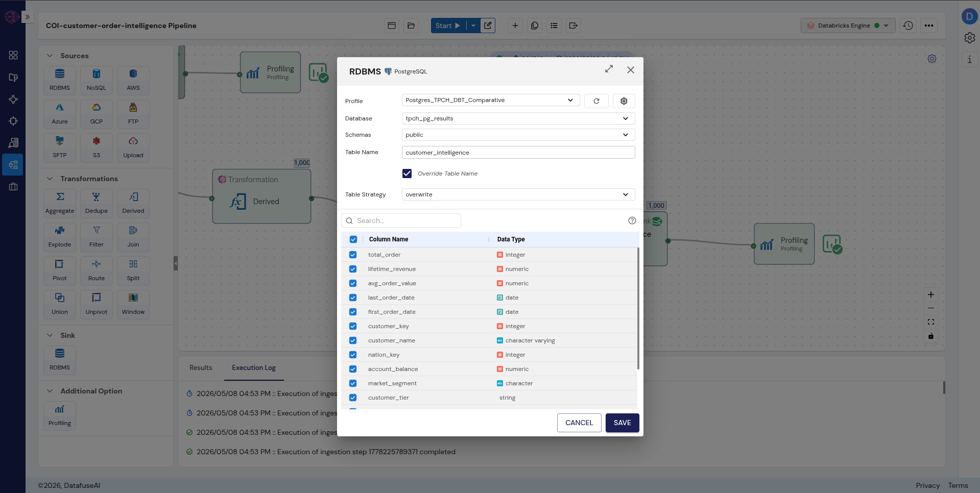Image resolution: width=980 pixels, height=493 pixels.
Task: Uncheck the market_segment column
Action: (353, 383)
